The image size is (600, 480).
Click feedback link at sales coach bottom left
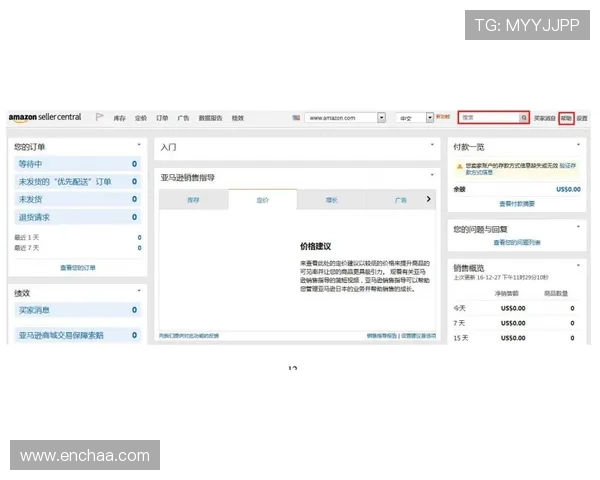point(189,336)
